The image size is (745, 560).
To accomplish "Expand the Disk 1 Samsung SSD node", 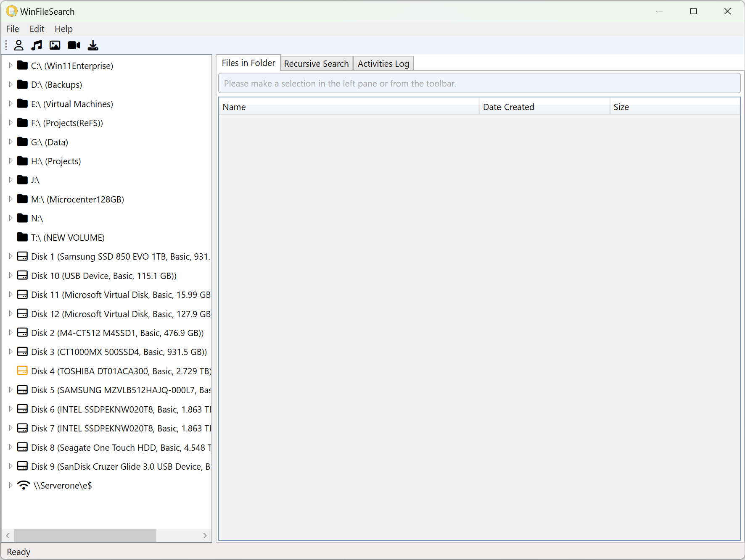I will (x=11, y=256).
